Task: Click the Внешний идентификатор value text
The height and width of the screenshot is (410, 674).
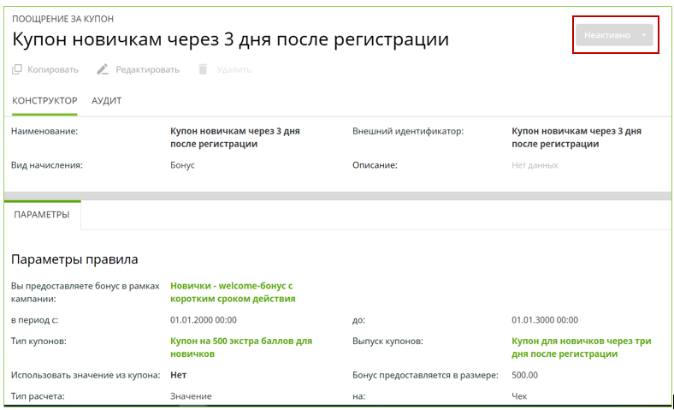Action: tap(576, 137)
